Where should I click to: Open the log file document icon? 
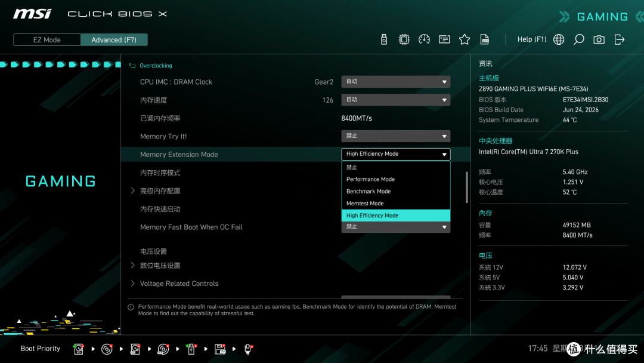[x=485, y=39]
